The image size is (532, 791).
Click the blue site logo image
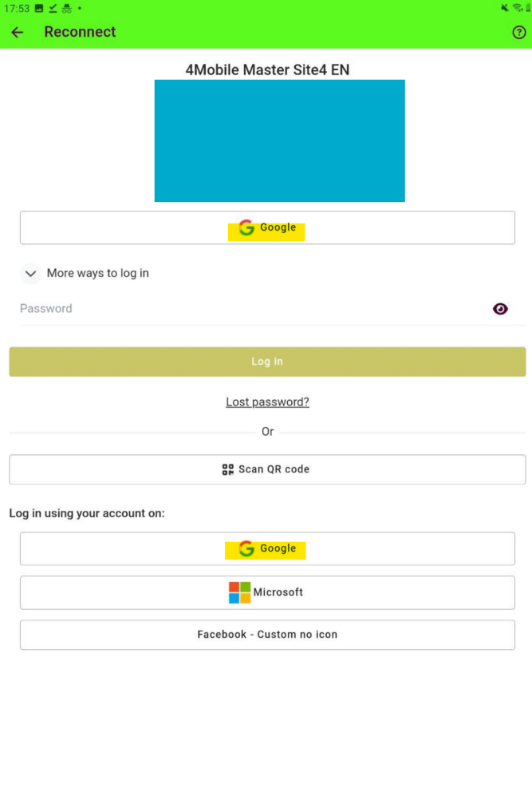[279, 140]
